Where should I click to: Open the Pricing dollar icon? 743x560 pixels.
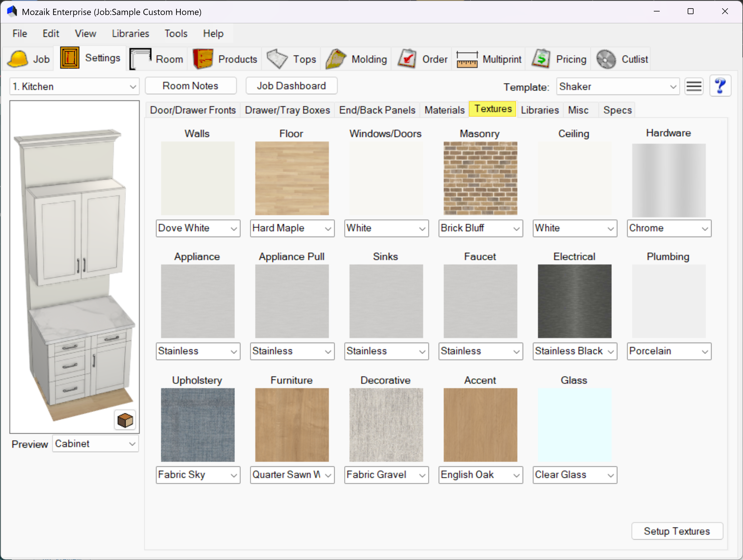click(541, 59)
